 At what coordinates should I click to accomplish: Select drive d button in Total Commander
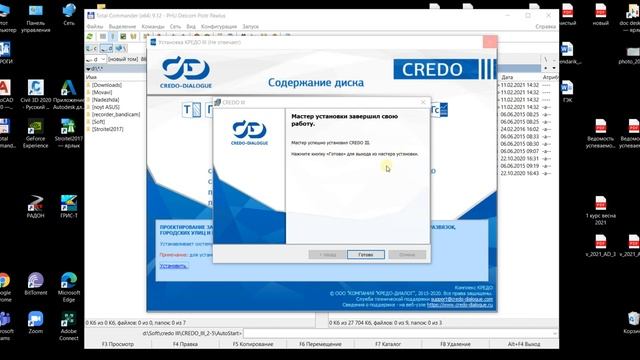tap(106, 49)
